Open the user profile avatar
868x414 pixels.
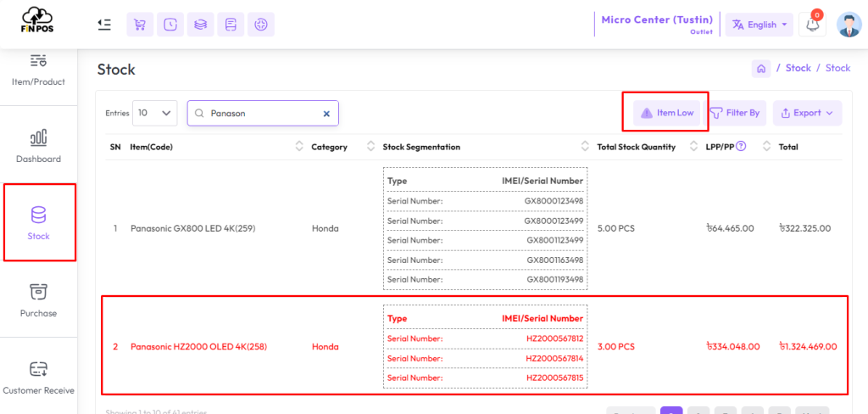[x=849, y=25]
